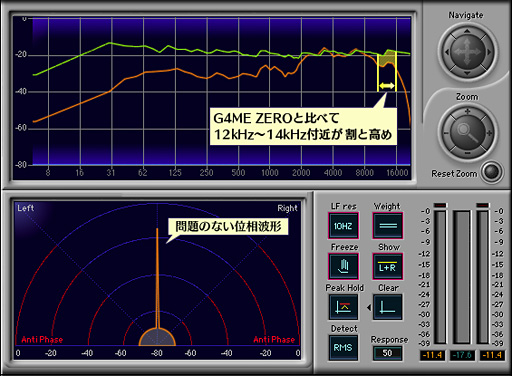The height and width of the screenshot is (376, 512).
Task: Click the Zoom magnifier plus on top
Action: point(467,112)
